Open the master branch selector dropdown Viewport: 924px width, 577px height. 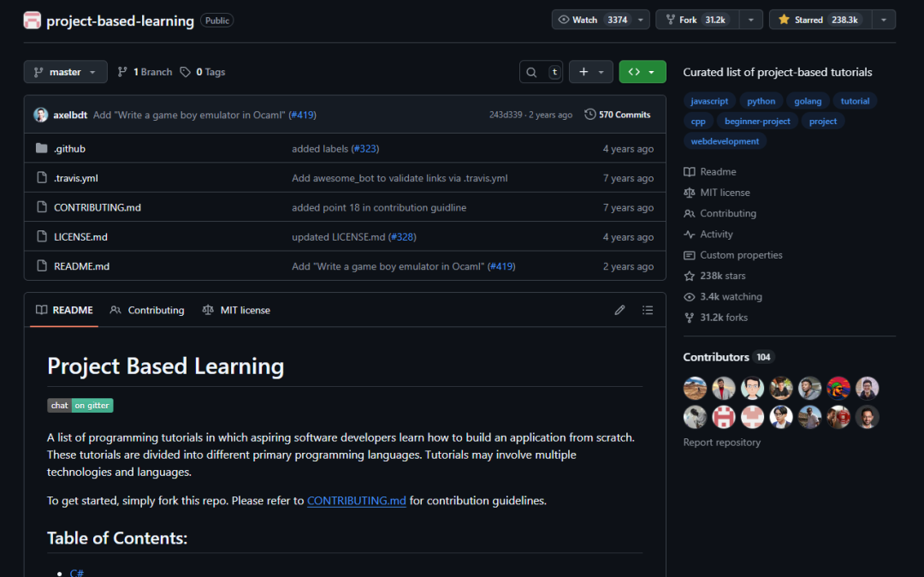(x=65, y=72)
